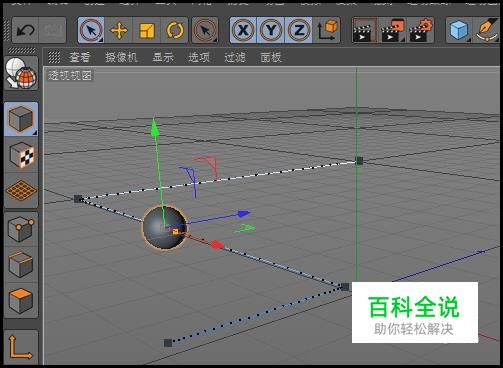The width and height of the screenshot is (503, 368).
Task: Activate the Rotate tool
Action: coord(175,30)
